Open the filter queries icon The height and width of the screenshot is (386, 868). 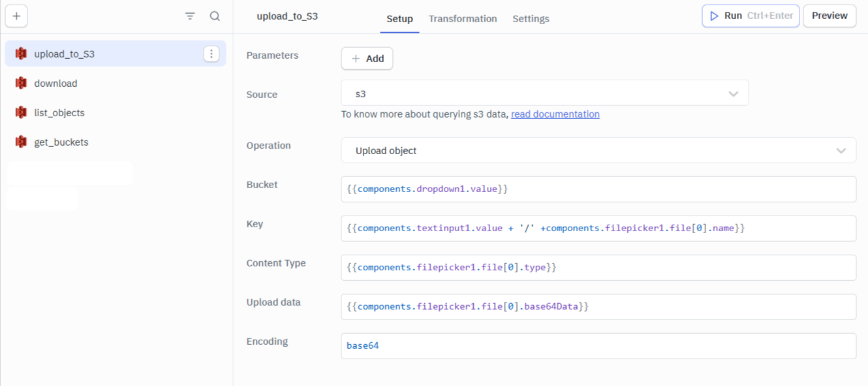click(190, 16)
